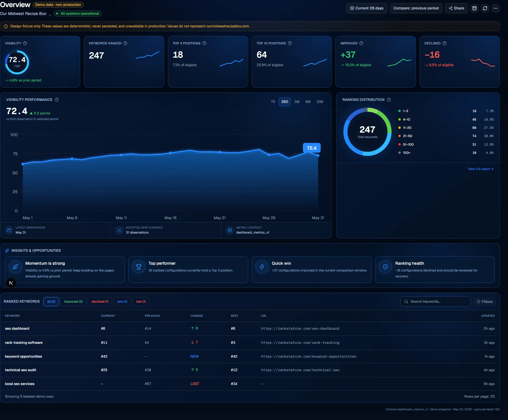Click the Ranking Distribution help icon
This screenshot has height=420, width=508.
pos(389,100)
